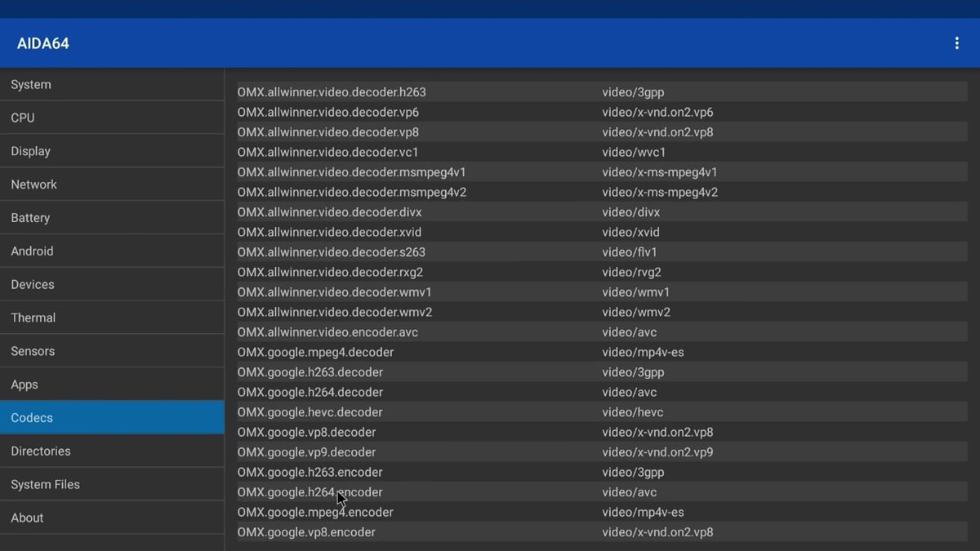The height and width of the screenshot is (551, 980).
Task: Click OMX.allwinner.video.encoder.avc entry
Action: tap(602, 332)
